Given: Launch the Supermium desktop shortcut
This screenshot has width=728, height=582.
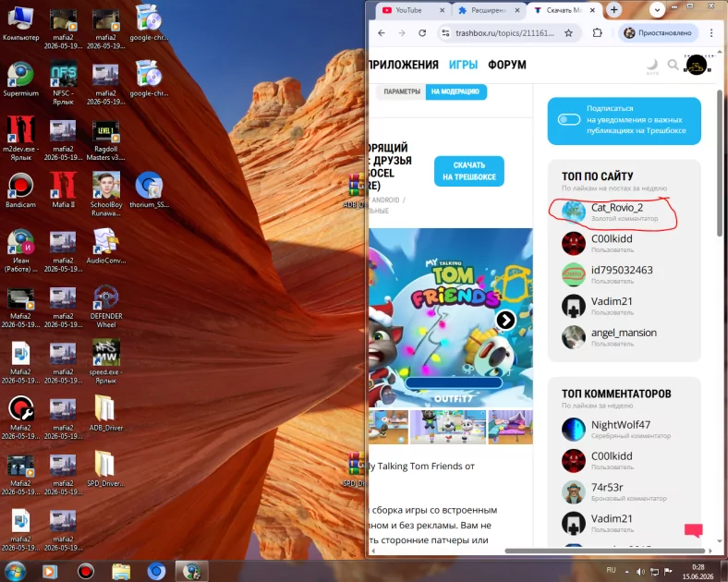Looking at the screenshot, I should tap(20, 79).
